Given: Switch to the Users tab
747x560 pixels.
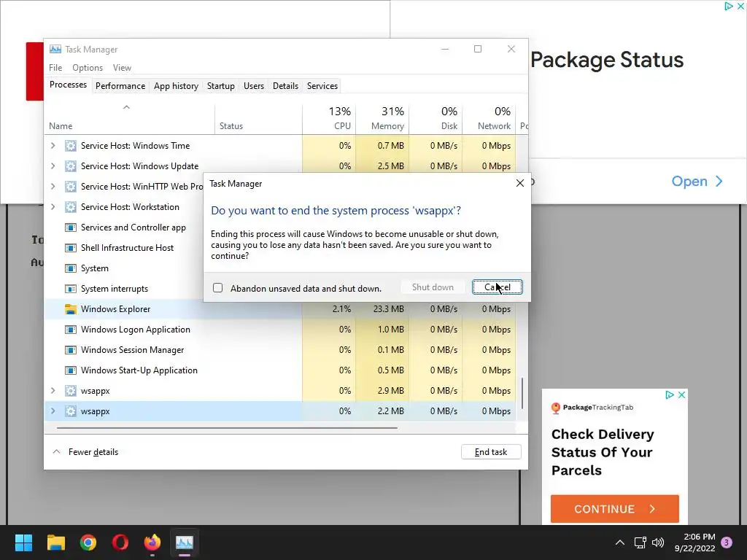Looking at the screenshot, I should [x=253, y=86].
